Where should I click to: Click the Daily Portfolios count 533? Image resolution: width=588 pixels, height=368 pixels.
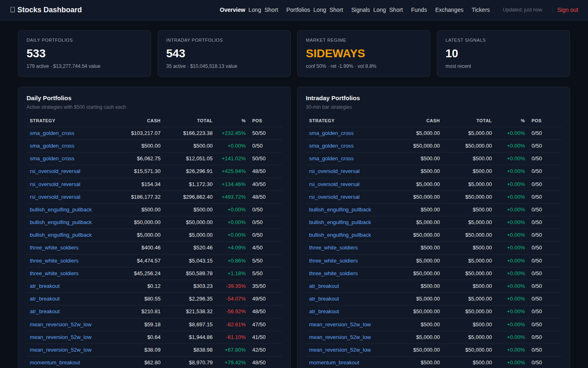coord(36,54)
